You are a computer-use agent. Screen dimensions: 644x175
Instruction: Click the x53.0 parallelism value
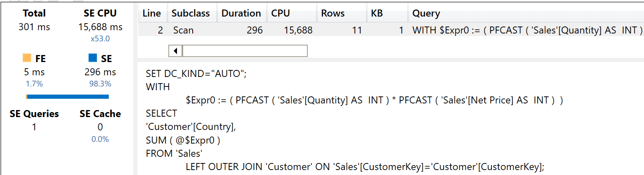(100, 39)
